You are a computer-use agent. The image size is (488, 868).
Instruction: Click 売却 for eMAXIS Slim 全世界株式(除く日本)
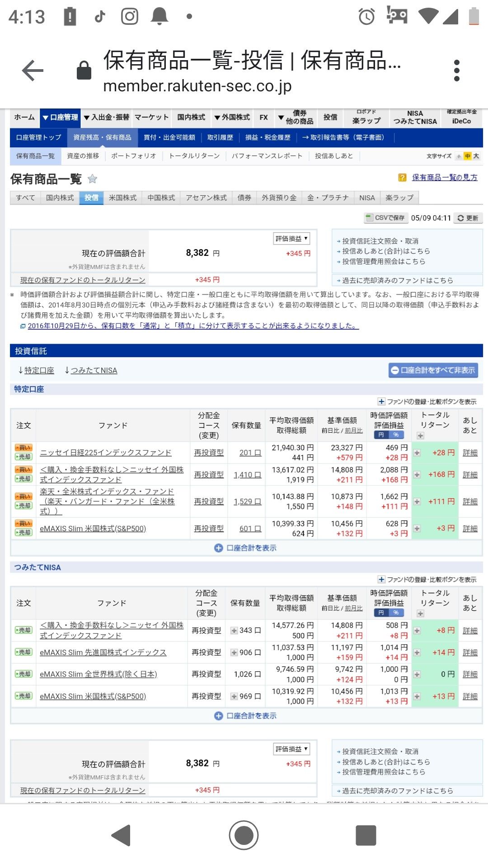pyautogui.click(x=23, y=674)
